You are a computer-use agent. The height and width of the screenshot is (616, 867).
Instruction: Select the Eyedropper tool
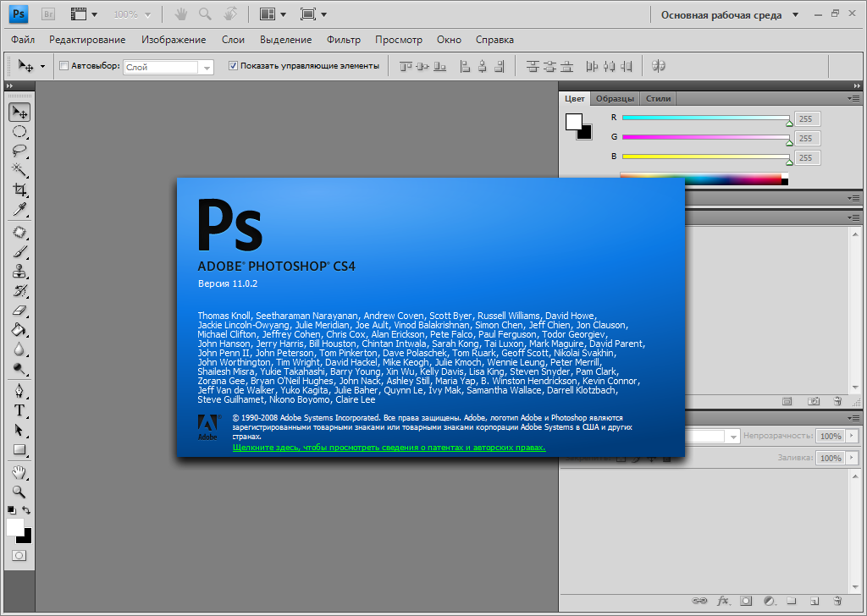pyautogui.click(x=19, y=209)
